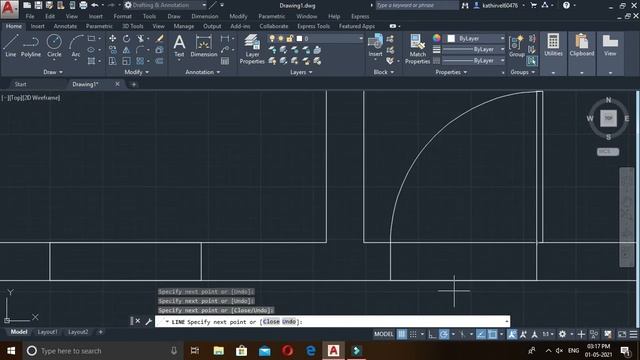Expand the Draw panel
The height and width of the screenshot is (360, 640).
pyautogui.click(x=53, y=72)
